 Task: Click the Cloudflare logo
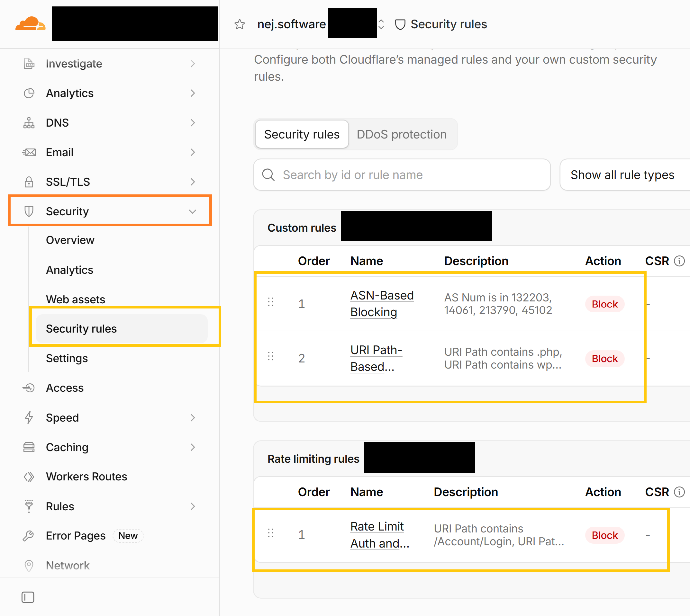[30, 24]
